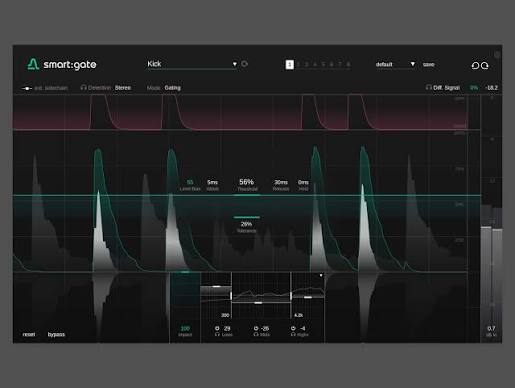
Task: Click the Impact value 100
Action: tap(185, 328)
